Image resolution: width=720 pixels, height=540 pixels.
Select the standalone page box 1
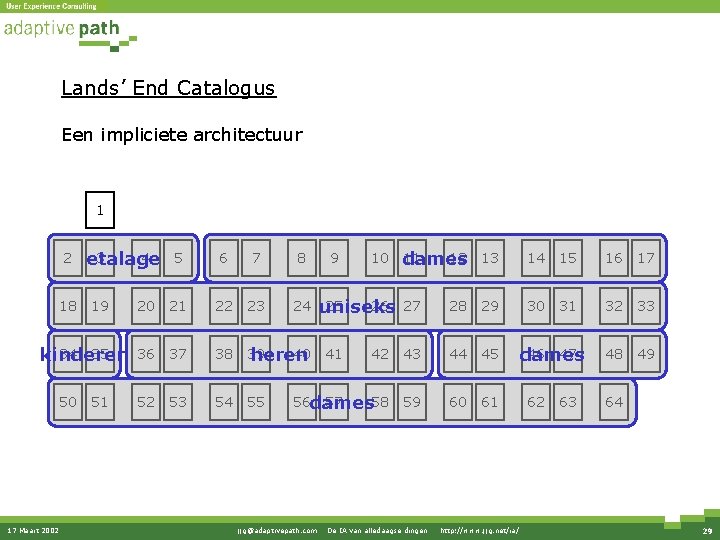[100, 210]
